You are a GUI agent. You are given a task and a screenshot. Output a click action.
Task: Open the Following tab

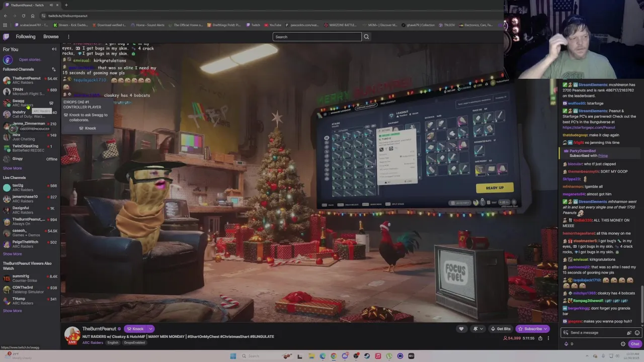[x=26, y=37]
